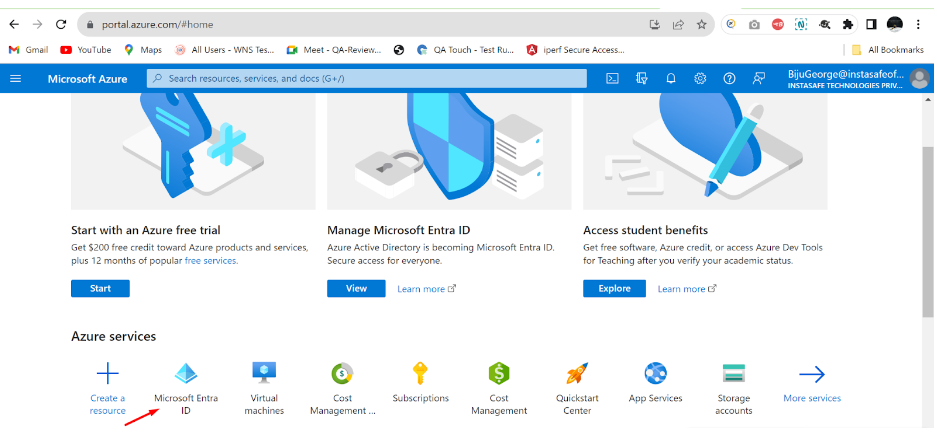Install app icon in the address bar
This screenshot has width=937, height=433.
pyautogui.click(x=655, y=24)
